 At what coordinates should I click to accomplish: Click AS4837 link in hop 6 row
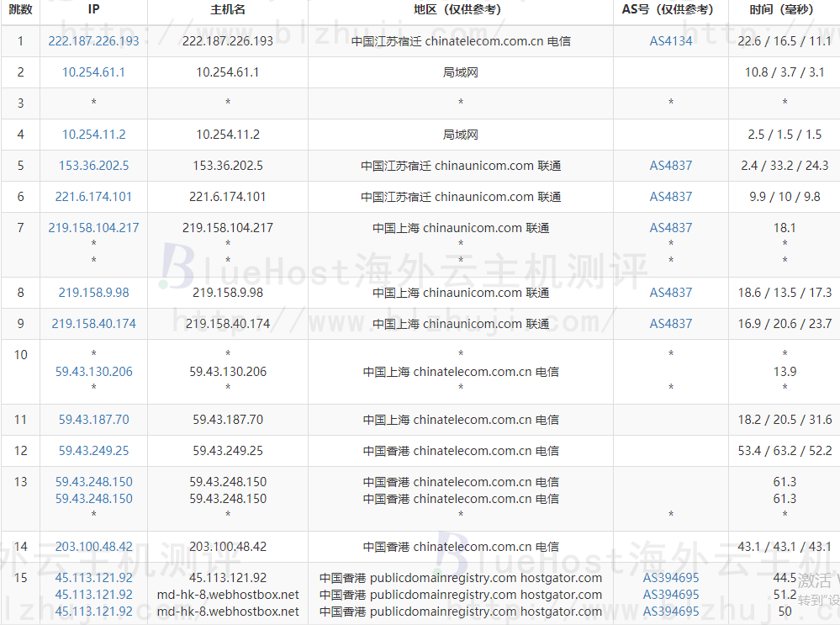(x=671, y=196)
